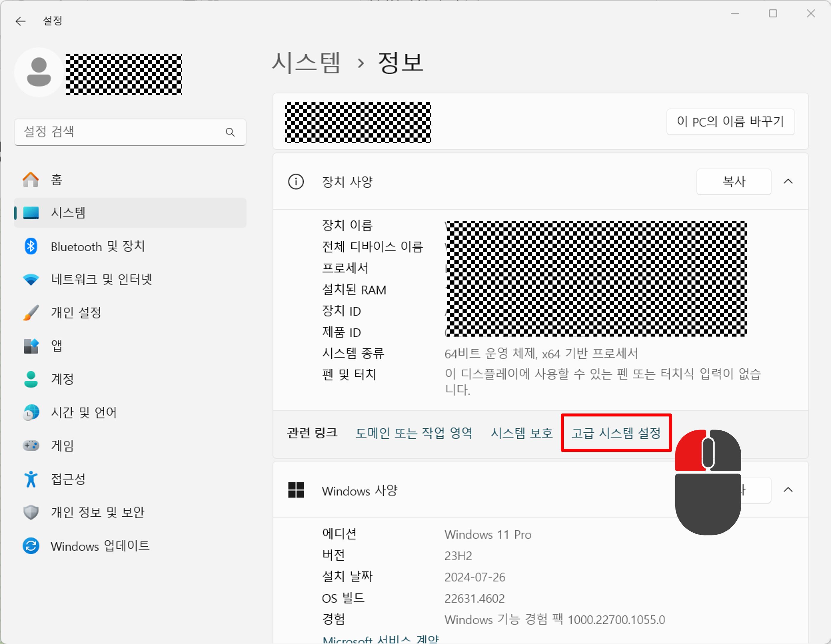Click the 계정 person icon

[x=31, y=379]
